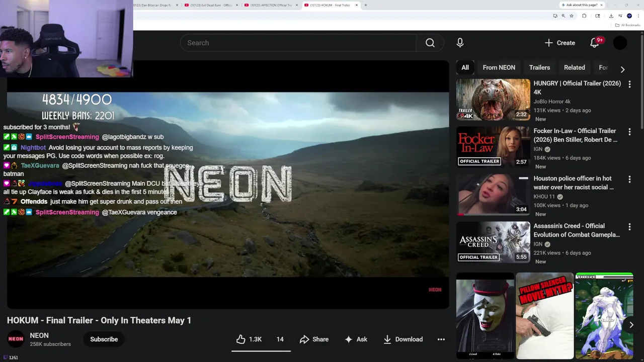This screenshot has width=644, height=362.
Task: Close the HOKUM Final Trailer tab
Action: (x=357, y=5)
